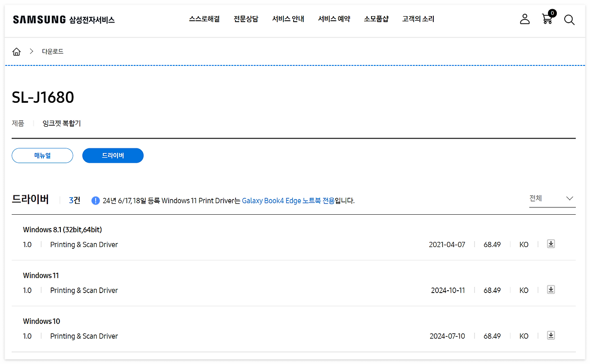Click the date 2024-10-11
Image resolution: width=590 pixels, height=364 pixels.
point(448,290)
